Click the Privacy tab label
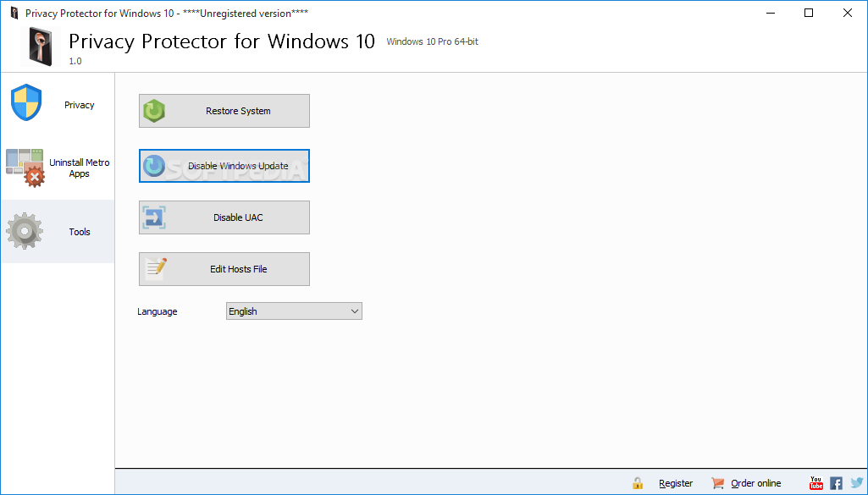Viewport: 868px width, 495px height. click(79, 105)
